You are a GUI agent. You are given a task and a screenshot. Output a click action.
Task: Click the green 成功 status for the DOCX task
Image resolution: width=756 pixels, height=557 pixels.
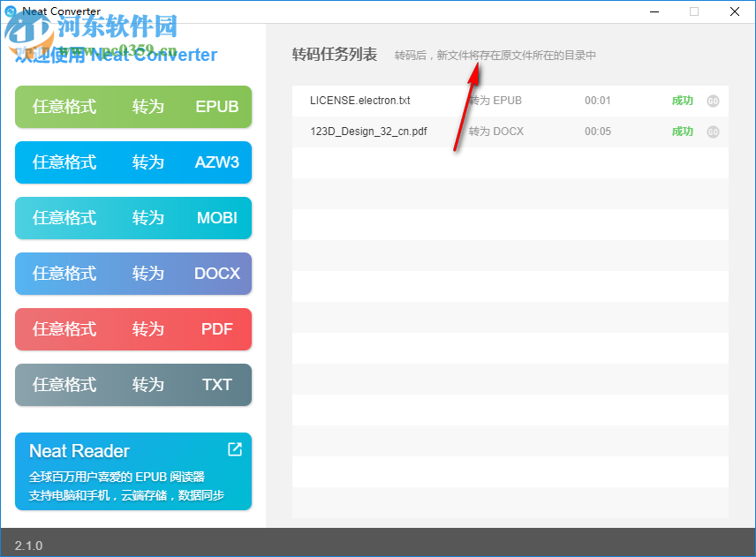tap(682, 132)
